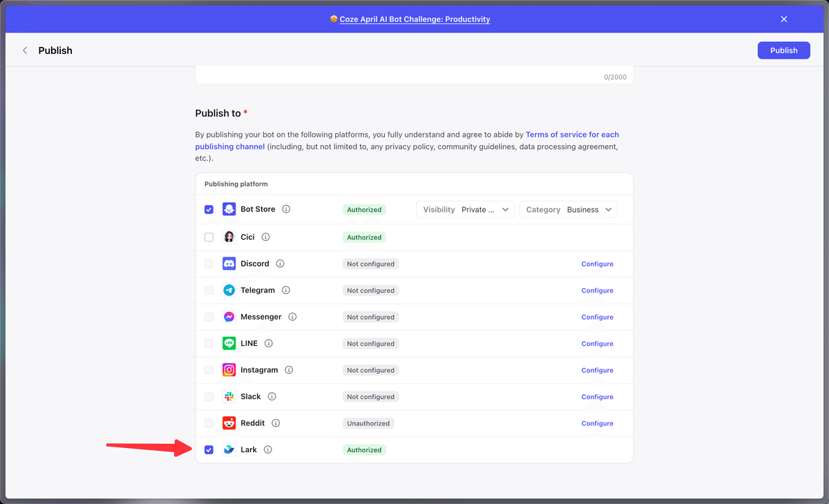Screen dimensions: 829x504
Task: Open the Visibility dropdown
Action: point(465,210)
